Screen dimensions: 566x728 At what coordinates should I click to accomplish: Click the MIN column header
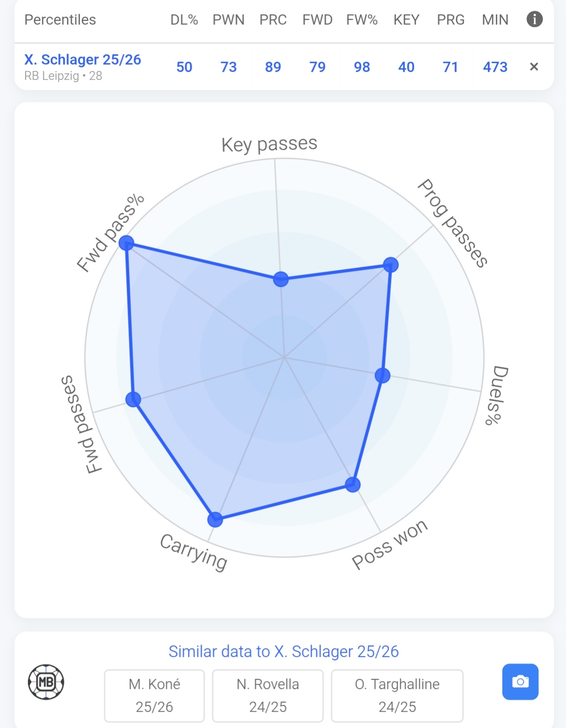[495, 20]
